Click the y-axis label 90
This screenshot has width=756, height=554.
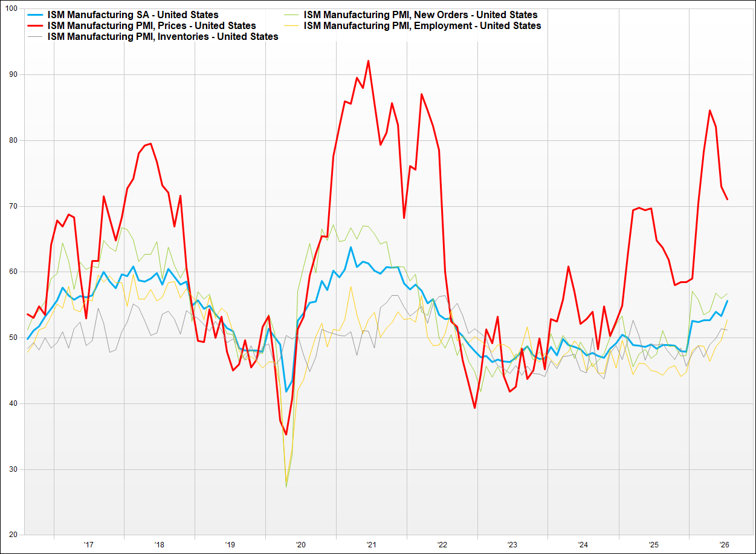pyautogui.click(x=13, y=74)
